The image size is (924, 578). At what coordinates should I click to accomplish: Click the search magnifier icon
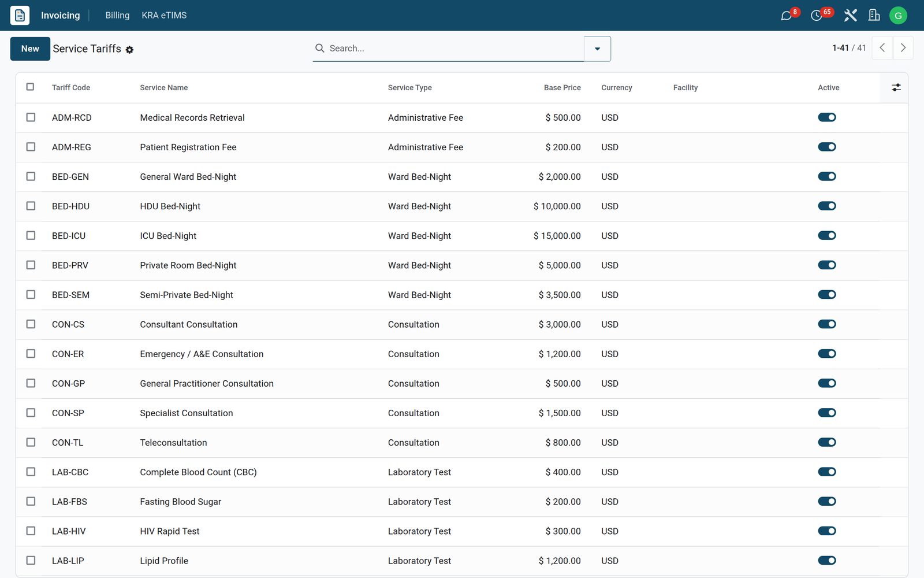319,48
